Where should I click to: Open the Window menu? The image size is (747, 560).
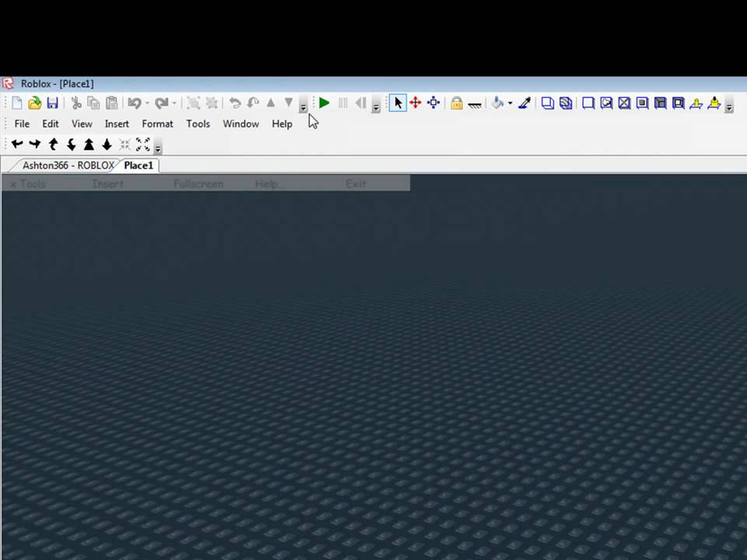(x=241, y=124)
